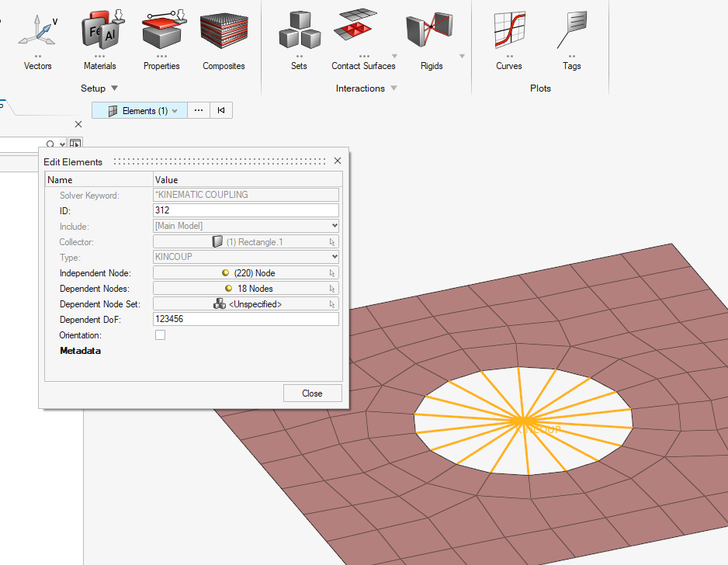Click the ID field with value 312
The image size is (728, 565).
click(x=245, y=210)
